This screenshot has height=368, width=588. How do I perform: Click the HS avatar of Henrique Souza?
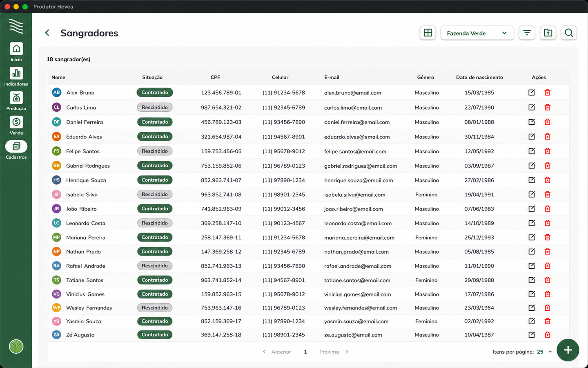click(x=56, y=180)
